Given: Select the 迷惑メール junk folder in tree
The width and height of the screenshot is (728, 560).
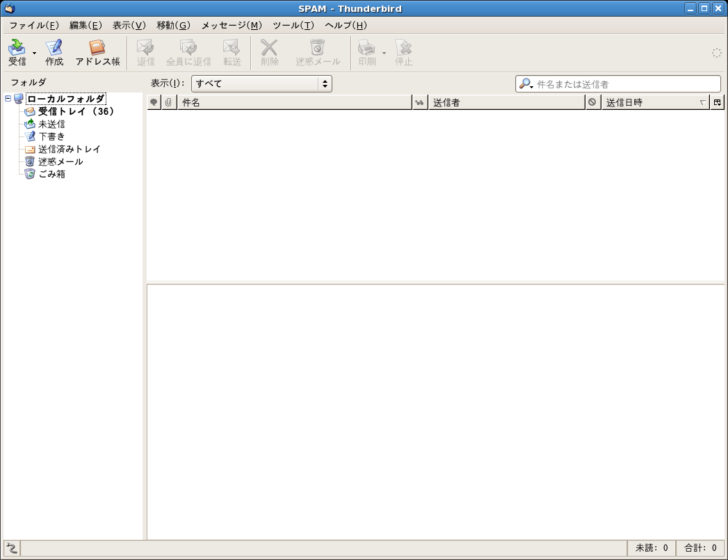Looking at the screenshot, I should [x=60, y=161].
